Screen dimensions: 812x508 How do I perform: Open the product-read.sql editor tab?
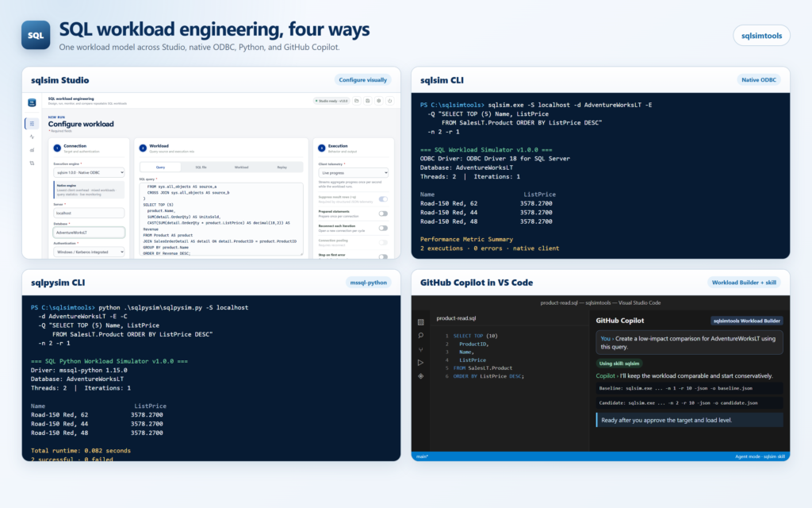(456, 318)
